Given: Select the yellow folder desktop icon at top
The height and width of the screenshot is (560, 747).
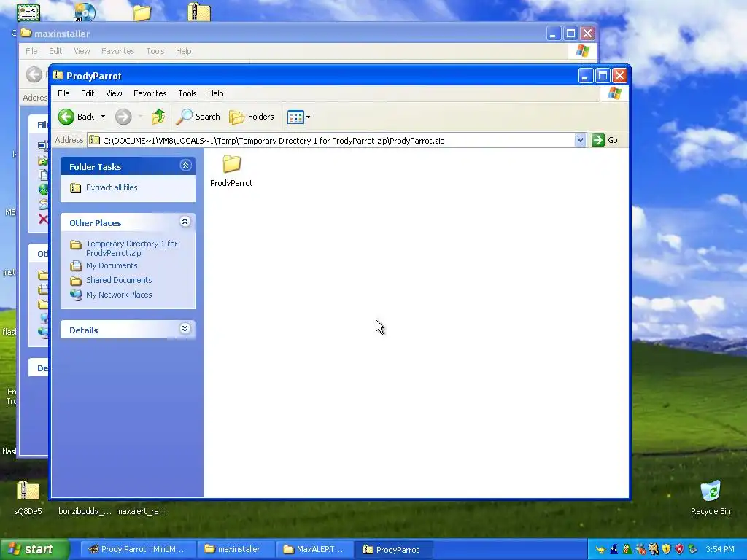Looking at the screenshot, I should (x=142, y=12).
